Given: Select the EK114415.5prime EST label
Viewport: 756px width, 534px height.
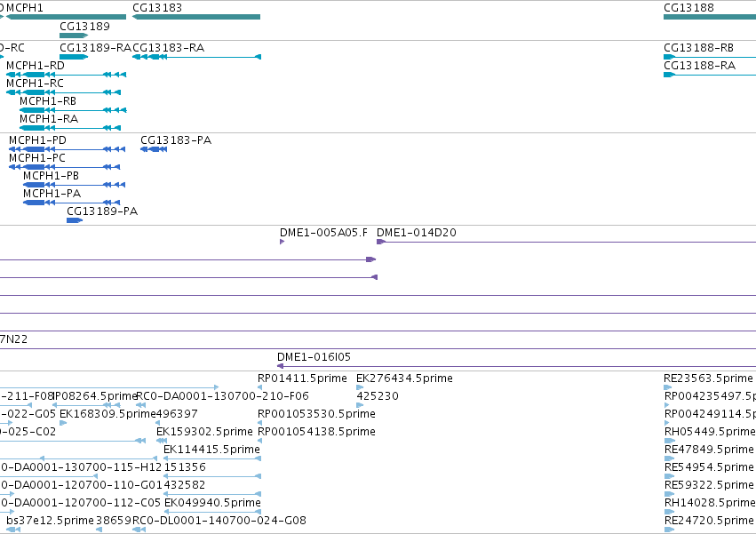Looking at the screenshot, I should pyautogui.click(x=212, y=450).
